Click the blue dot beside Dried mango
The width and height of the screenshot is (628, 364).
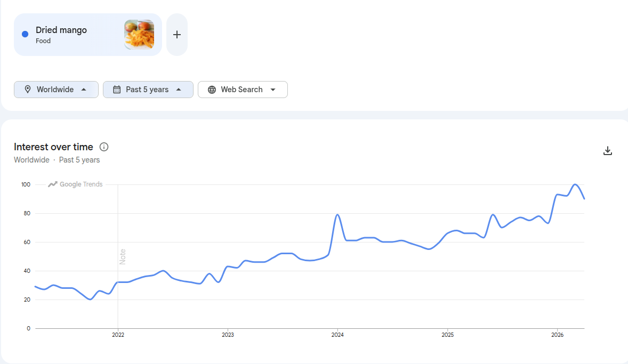coord(25,34)
